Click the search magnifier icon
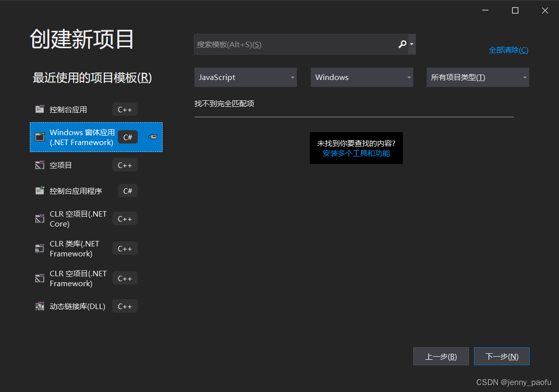 (x=402, y=44)
